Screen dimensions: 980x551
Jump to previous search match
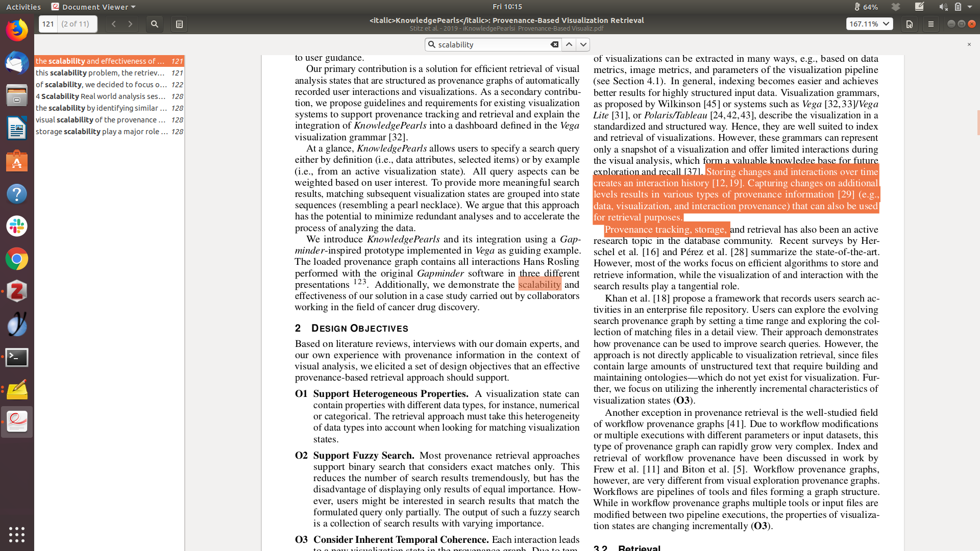[x=569, y=45]
